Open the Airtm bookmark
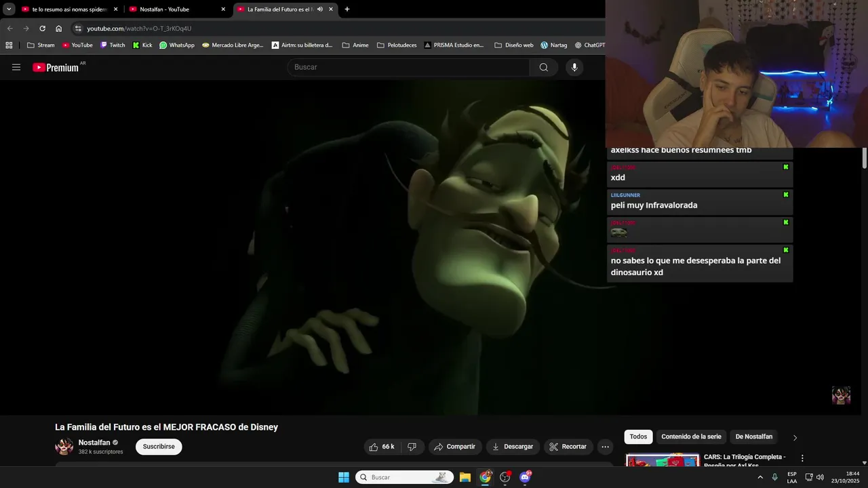This screenshot has height=488, width=868. point(302,45)
